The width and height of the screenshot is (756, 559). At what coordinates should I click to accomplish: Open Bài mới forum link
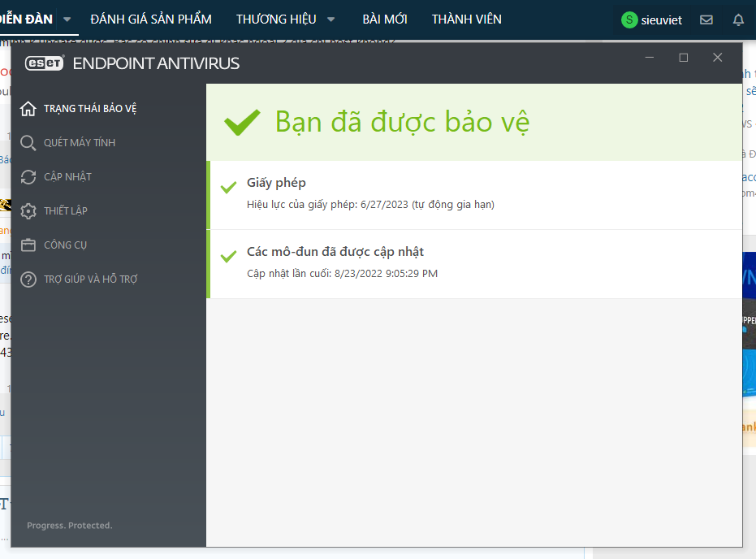[x=385, y=19]
